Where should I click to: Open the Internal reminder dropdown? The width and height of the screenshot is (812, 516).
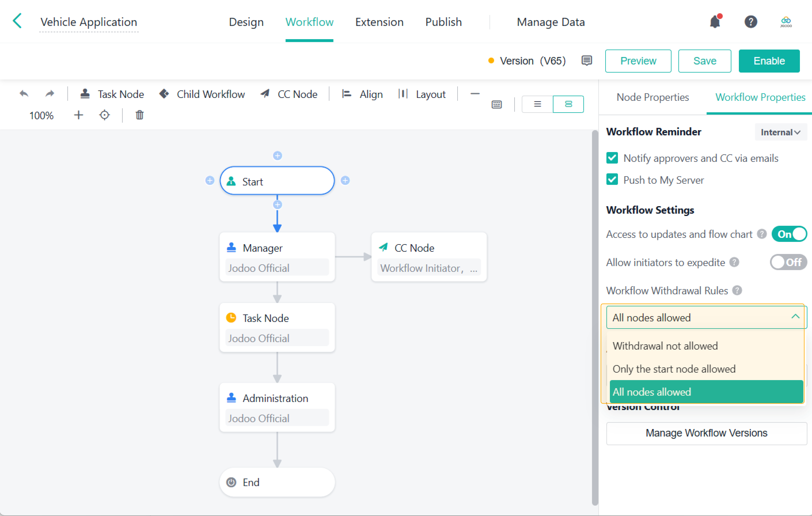780,132
